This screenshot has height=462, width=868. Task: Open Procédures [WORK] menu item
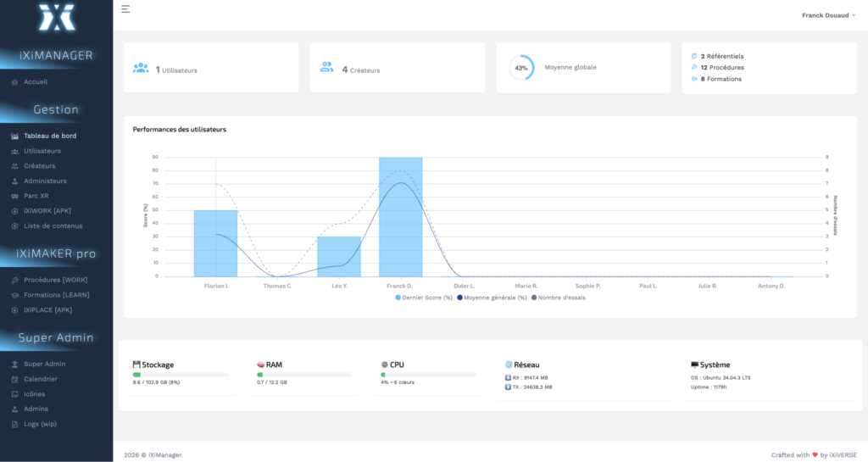[x=55, y=280]
